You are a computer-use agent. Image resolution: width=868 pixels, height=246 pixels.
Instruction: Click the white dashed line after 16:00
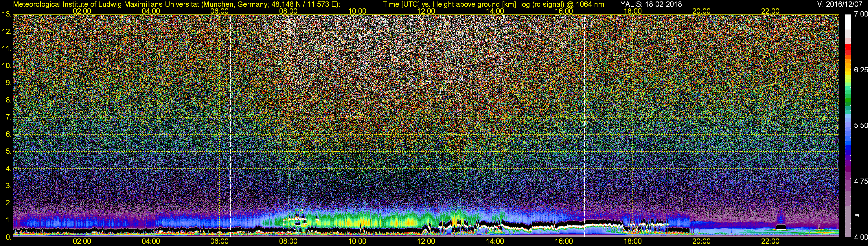pyautogui.click(x=584, y=126)
